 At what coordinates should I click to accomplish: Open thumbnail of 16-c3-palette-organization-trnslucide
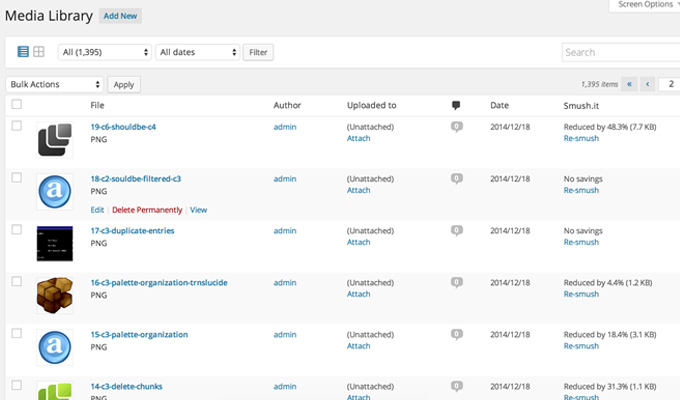55,295
